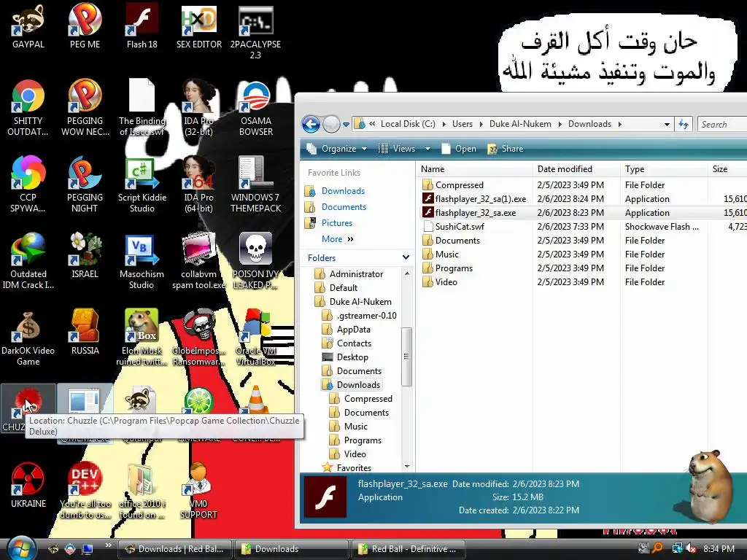Collapse the Folders pane chevron
Viewport: 747px width, 560px height.
click(x=406, y=257)
